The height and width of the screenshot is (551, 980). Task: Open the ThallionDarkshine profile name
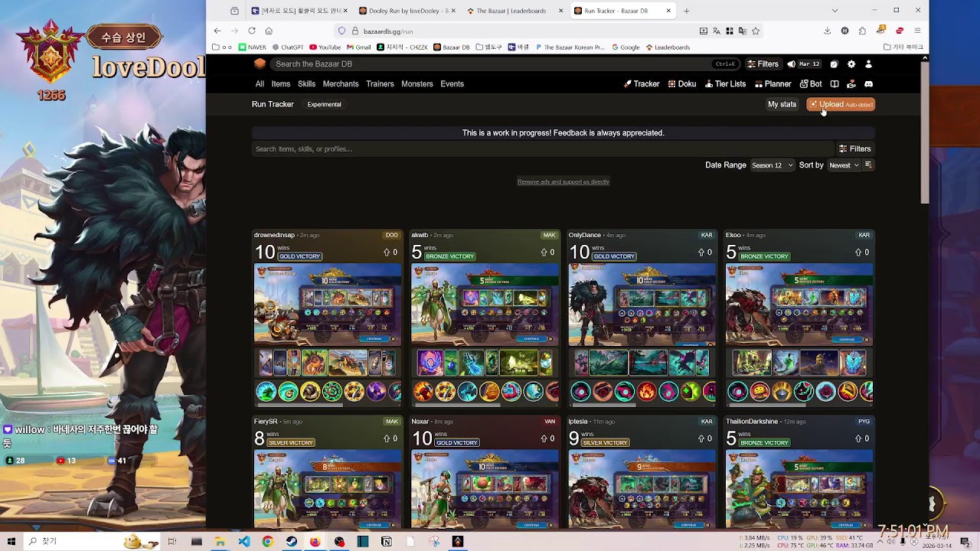(752, 422)
